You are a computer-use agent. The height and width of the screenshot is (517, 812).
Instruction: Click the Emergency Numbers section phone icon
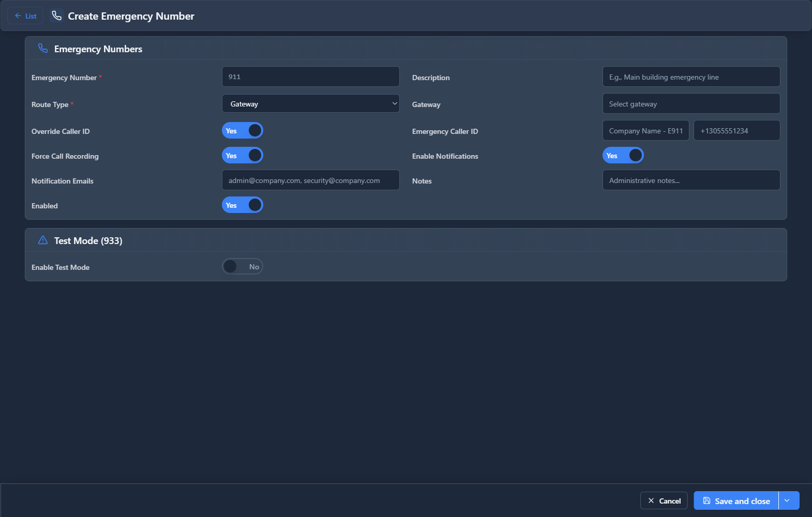(43, 49)
